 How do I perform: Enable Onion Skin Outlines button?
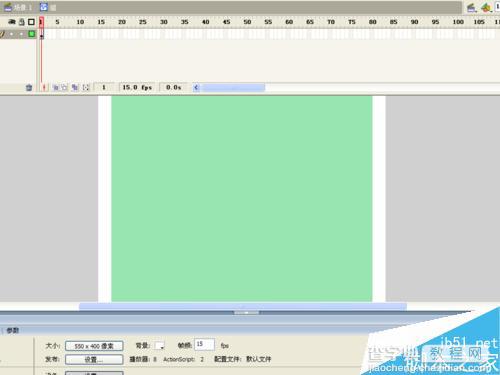pos(64,87)
